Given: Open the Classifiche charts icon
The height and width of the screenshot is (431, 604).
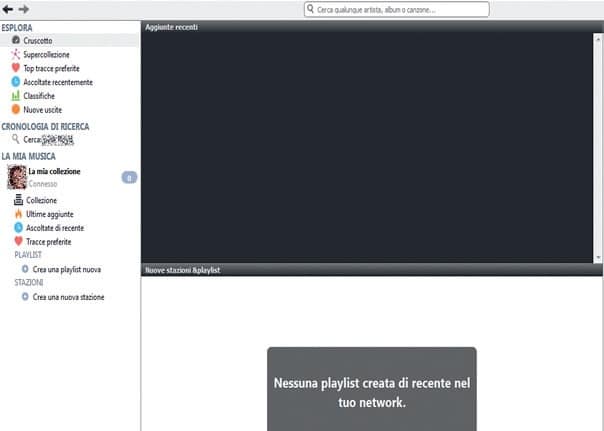Looking at the screenshot, I should tap(15, 96).
